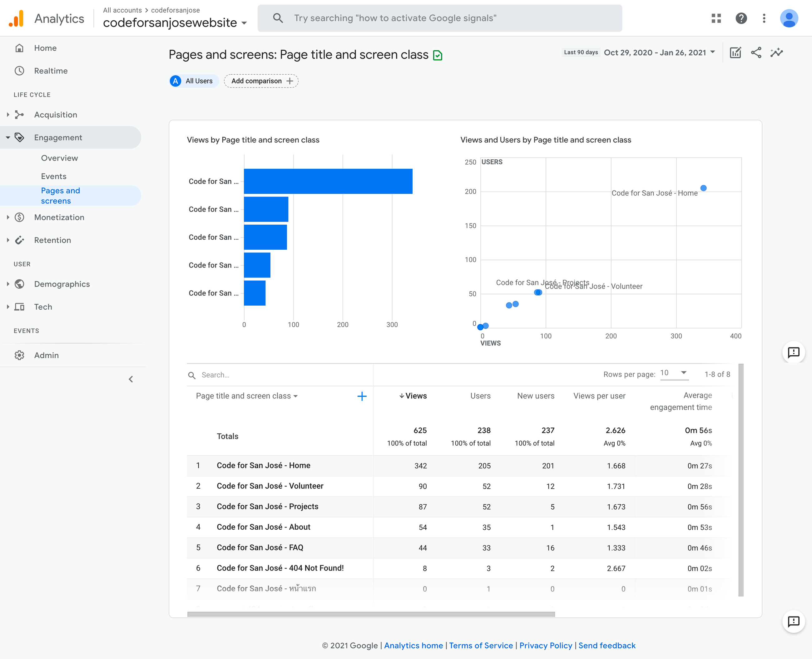Open the Rows per page dropdown
The image size is (812, 659).
674,373
